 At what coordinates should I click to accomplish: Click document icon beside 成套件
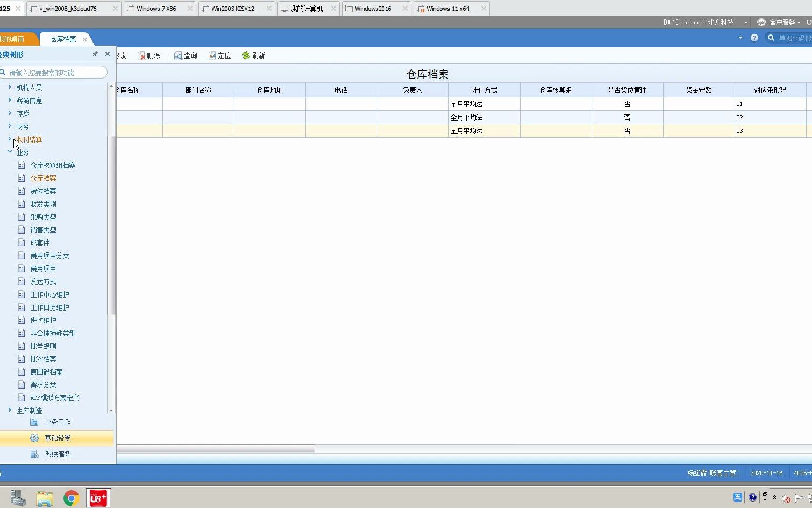pos(22,243)
